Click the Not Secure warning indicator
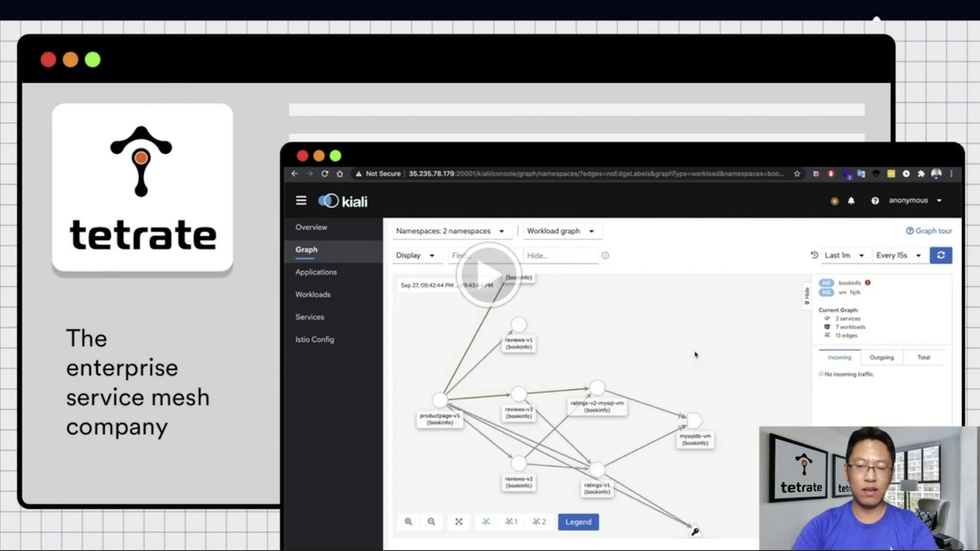 378,174
